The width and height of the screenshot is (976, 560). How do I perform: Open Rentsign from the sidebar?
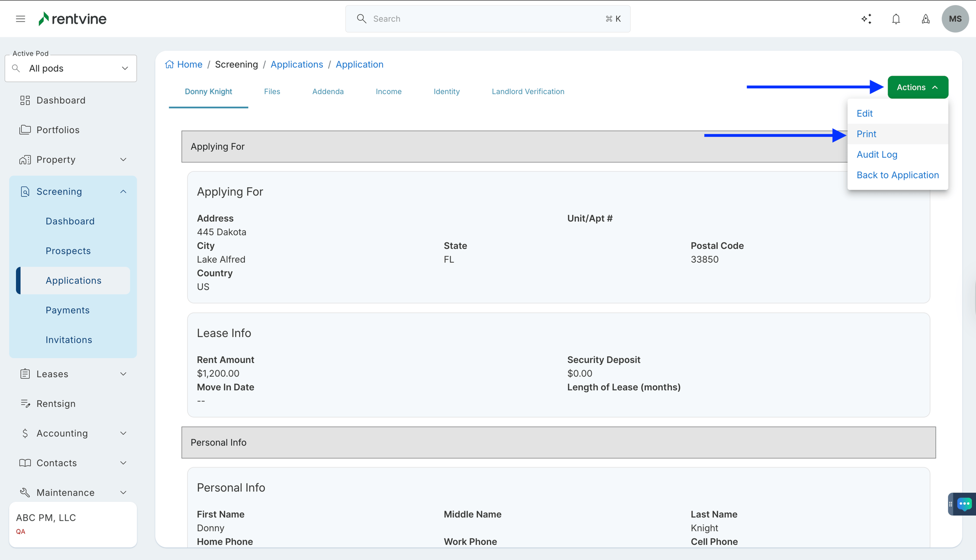(56, 404)
